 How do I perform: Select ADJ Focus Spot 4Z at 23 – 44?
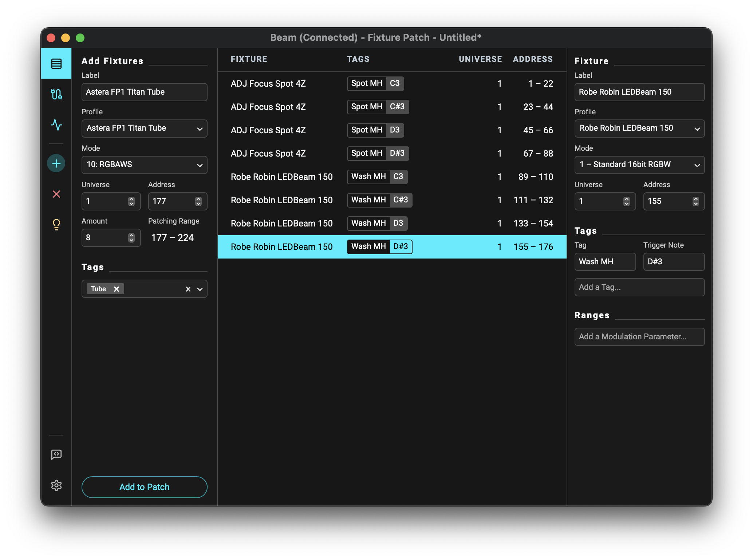[392, 107]
